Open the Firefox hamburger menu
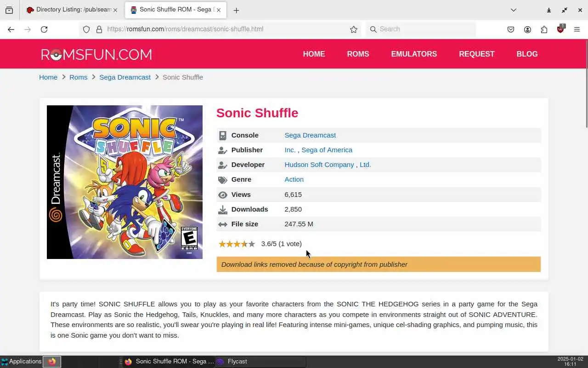The height and width of the screenshot is (368, 588). pos(577,29)
